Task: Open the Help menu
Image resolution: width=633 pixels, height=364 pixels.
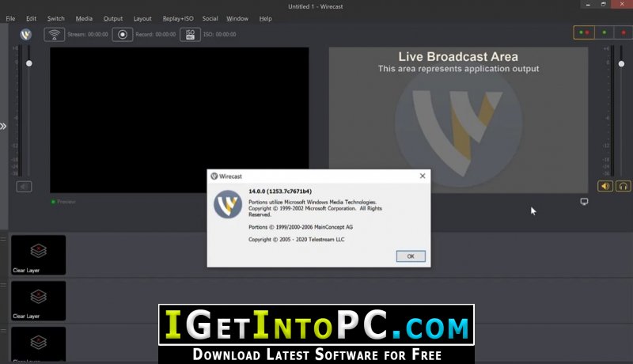Action: coord(266,18)
